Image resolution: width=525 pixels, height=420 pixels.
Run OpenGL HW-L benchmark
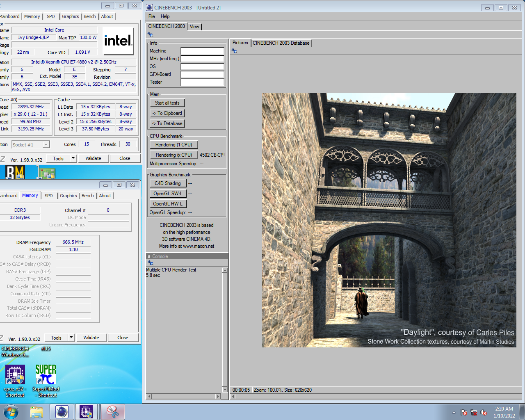pyautogui.click(x=168, y=204)
